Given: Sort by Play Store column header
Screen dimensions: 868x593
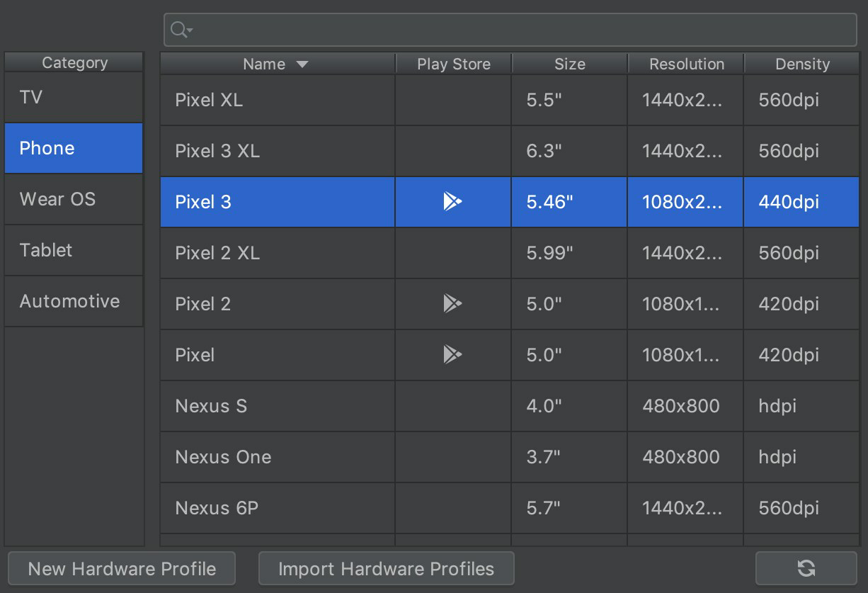Looking at the screenshot, I should point(454,64).
